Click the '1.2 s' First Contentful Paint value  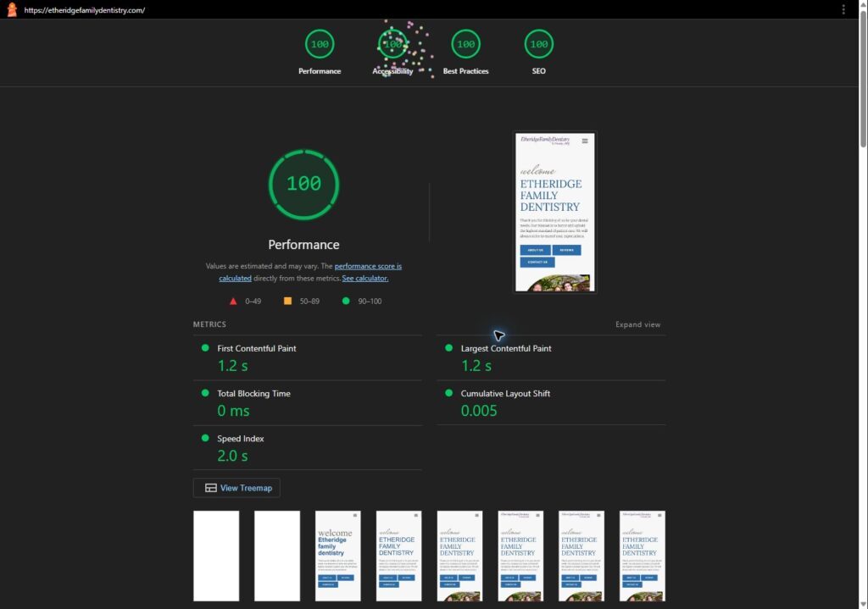point(232,366)
